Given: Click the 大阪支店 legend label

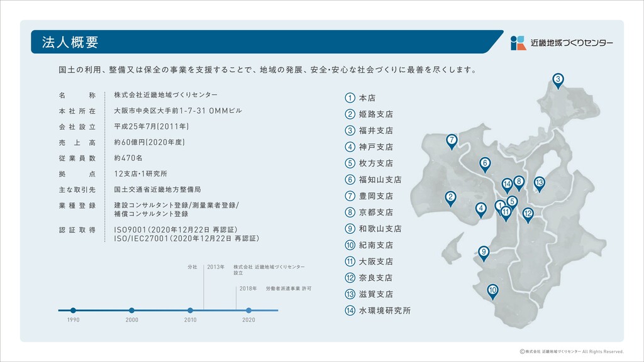Looking at the screenshot, I should point(376,261).
